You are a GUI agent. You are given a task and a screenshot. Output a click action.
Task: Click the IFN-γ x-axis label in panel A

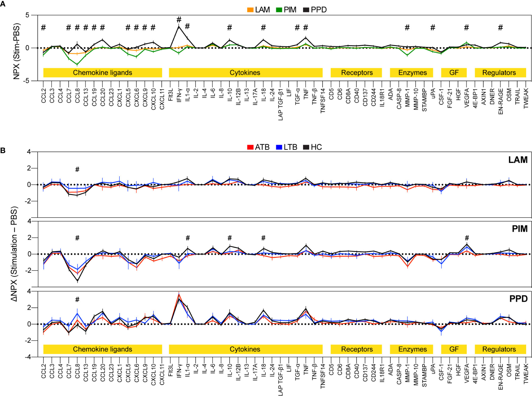(x=179, y=96)
